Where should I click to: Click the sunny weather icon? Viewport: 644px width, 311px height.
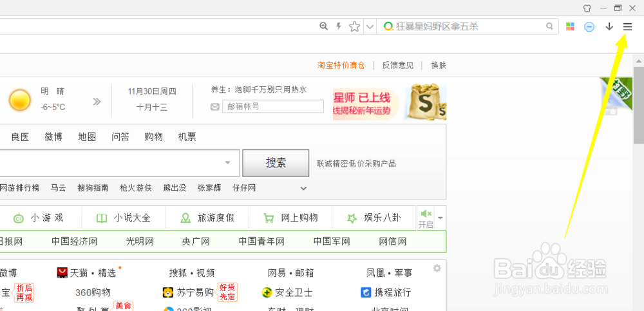[x=20, y=100]
